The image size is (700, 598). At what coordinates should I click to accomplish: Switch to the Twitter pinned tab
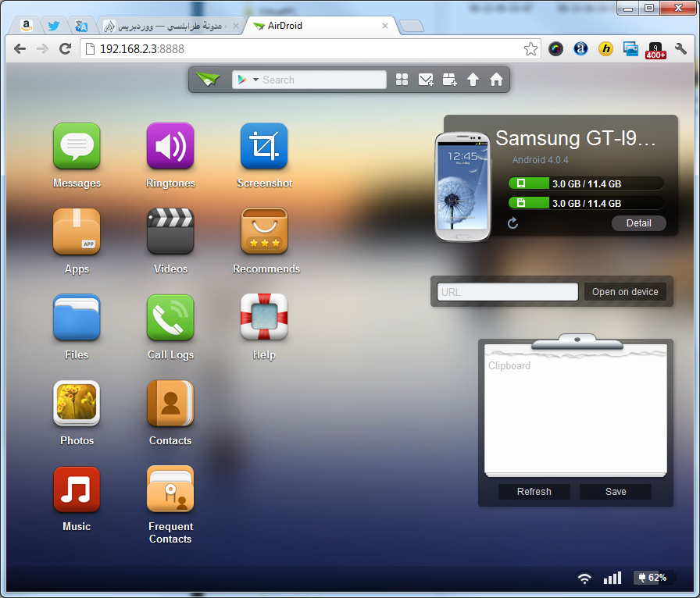pos(54,26)
